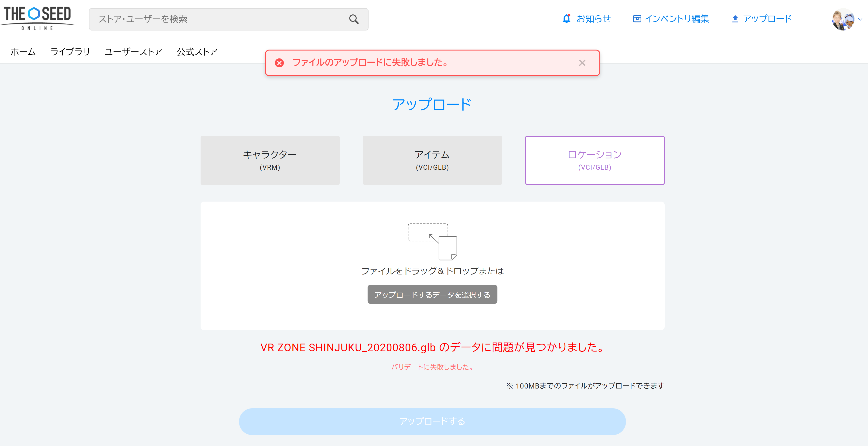Dismiss the upload failed alert
This screenshot has height=446, width=868.
click(582, 63)
